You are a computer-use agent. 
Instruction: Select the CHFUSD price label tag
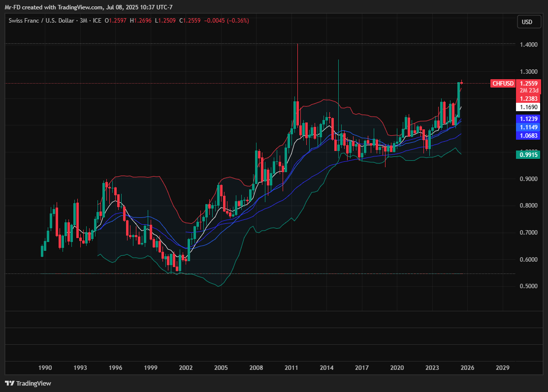pos(503,84)
